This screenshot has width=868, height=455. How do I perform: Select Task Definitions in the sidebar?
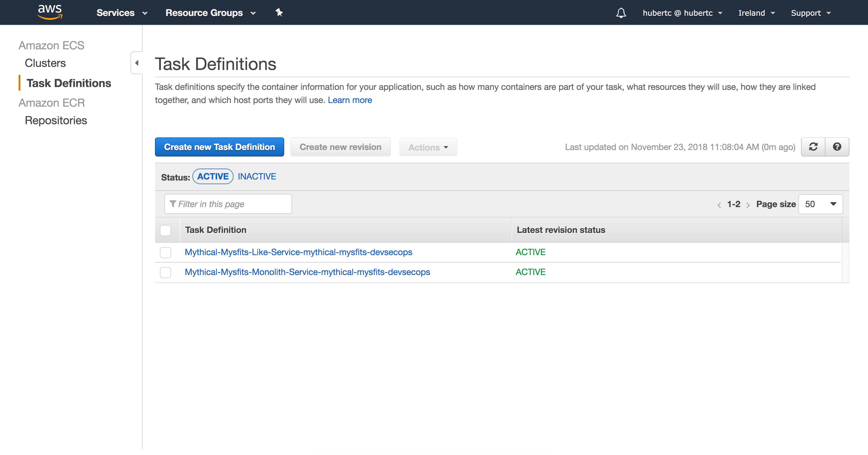69,83
